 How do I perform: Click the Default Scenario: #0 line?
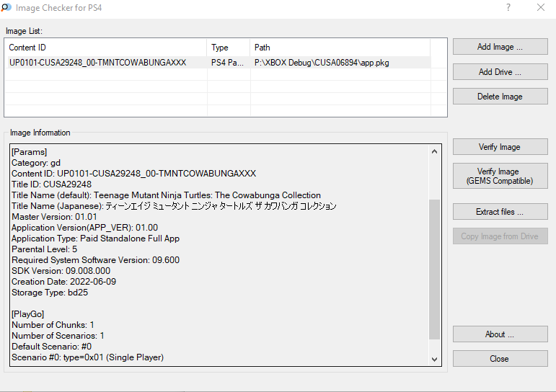tap(51, 347)
